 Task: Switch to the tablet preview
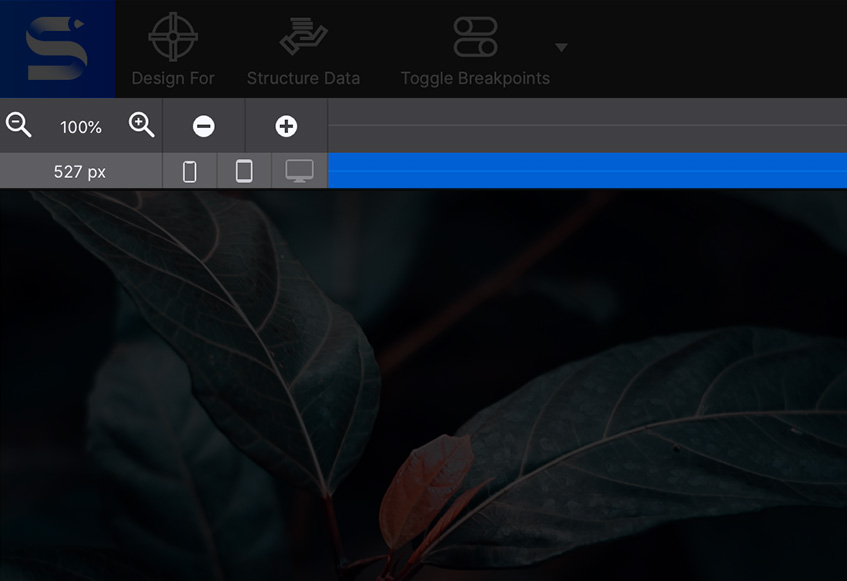tap(244, 171)
